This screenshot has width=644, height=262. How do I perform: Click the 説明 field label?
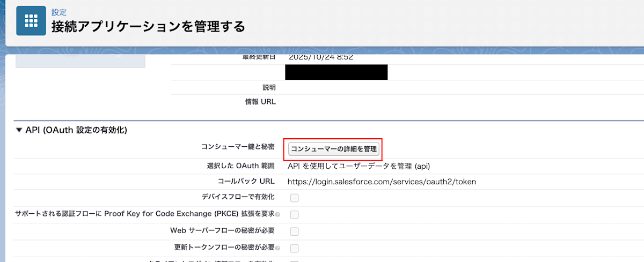coord(269,87)
